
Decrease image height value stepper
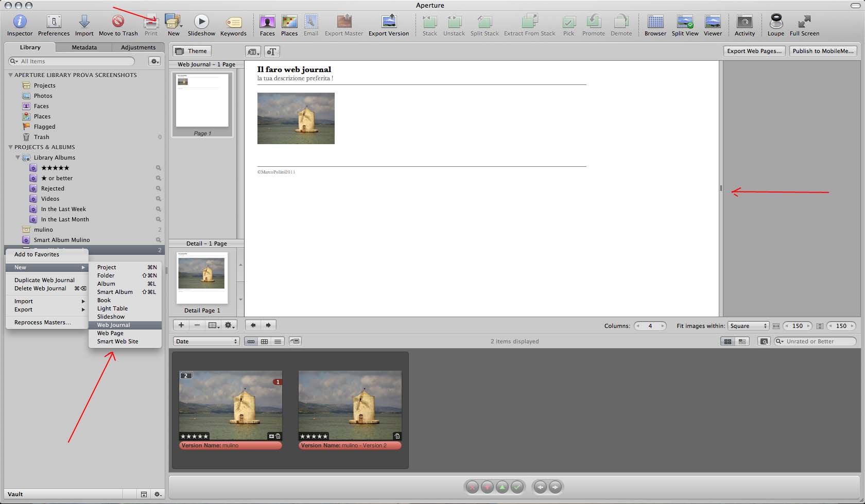830,326
